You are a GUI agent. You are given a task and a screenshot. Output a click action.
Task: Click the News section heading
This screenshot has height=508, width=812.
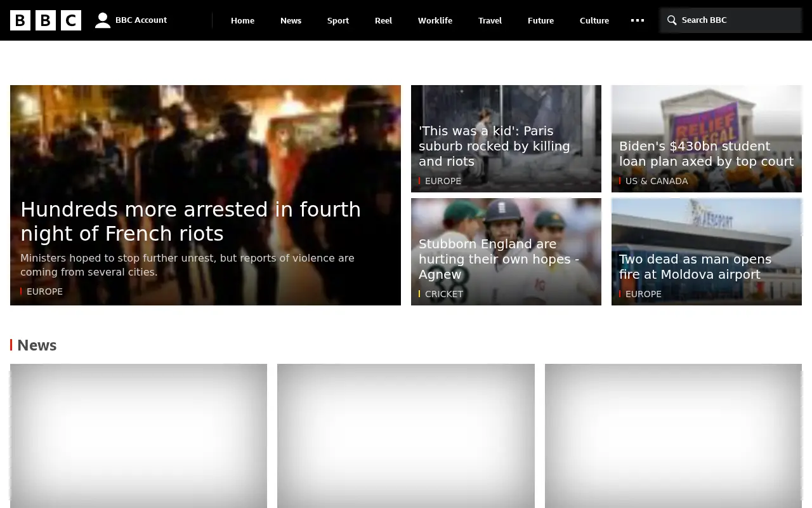point(37,345)
